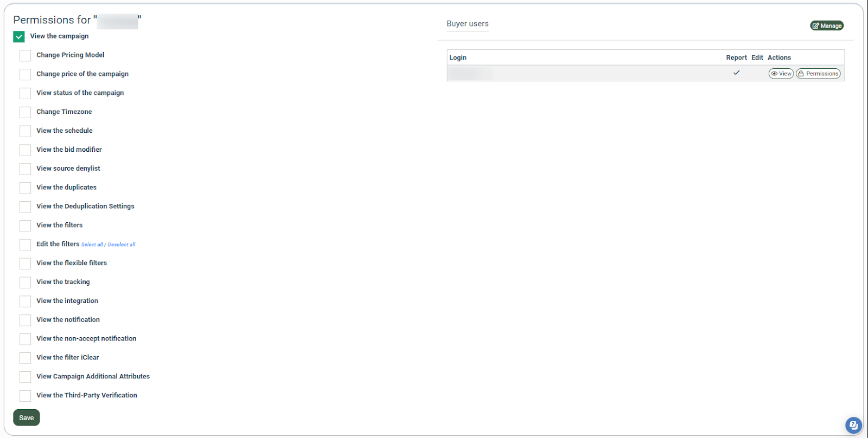Screen dimensions: 868x438
Task: Check View source denylist option
Action: [x=25, y=169]
